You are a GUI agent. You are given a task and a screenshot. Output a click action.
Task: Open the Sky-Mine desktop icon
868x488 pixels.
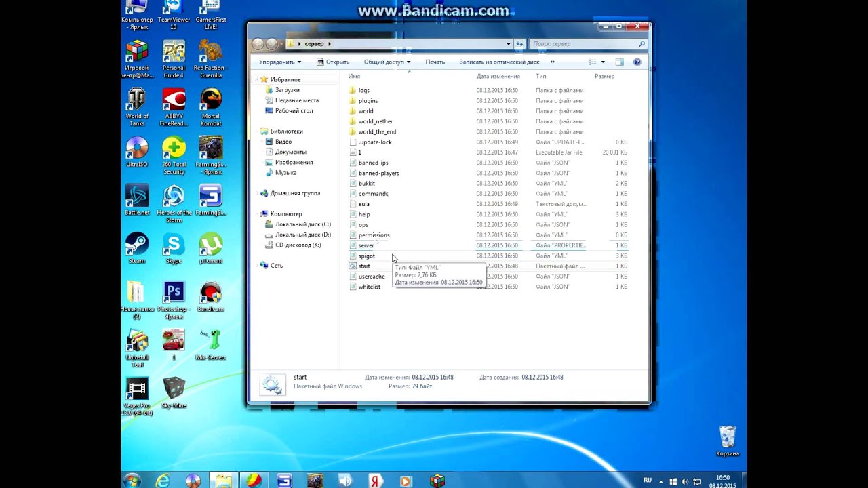[174, 393]
